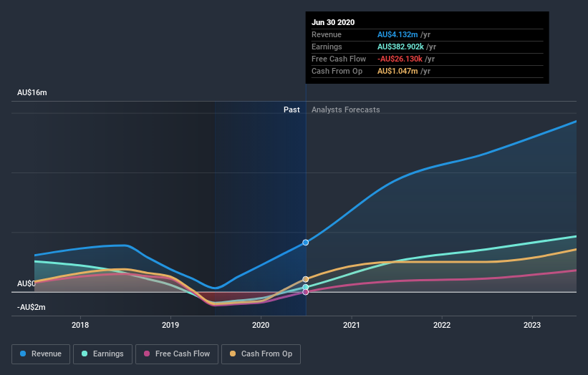Click the AU$4.132m revenue value in tooltip

[397, 34]
